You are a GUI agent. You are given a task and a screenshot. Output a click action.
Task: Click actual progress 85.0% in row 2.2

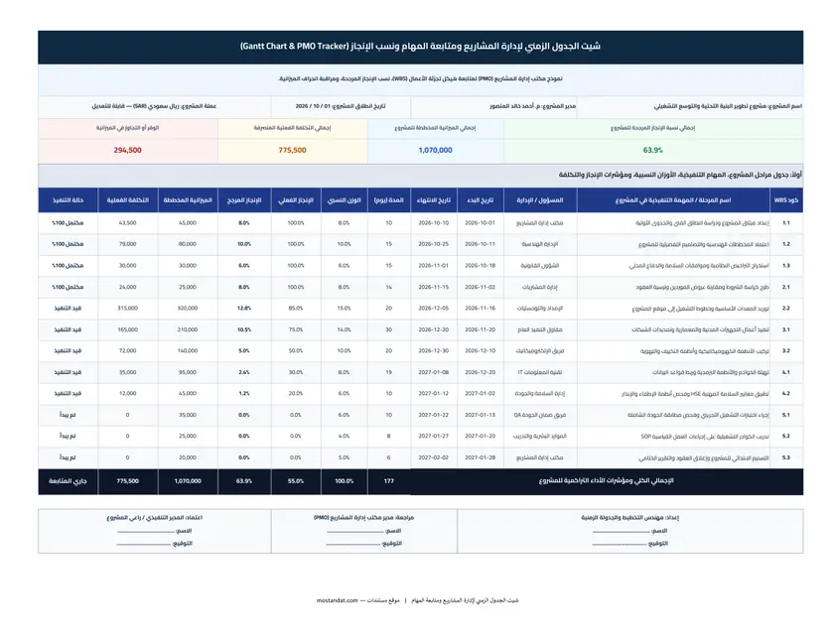(296, 309)
